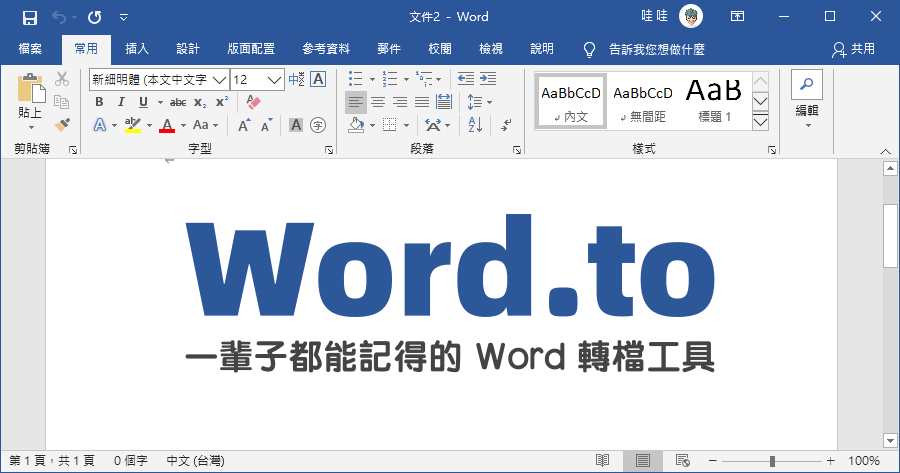Apply yellow text highlight color
Screen dimensions: 900x473
[133, 125]
